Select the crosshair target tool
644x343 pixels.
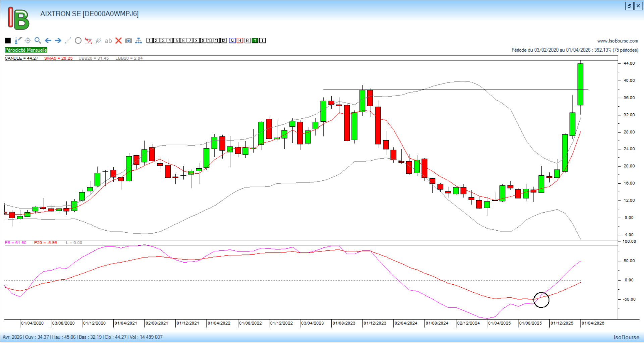[28, 41]
